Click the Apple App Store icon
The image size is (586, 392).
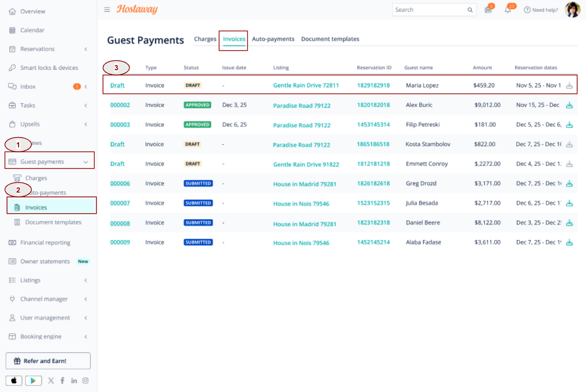coord(14,380)
